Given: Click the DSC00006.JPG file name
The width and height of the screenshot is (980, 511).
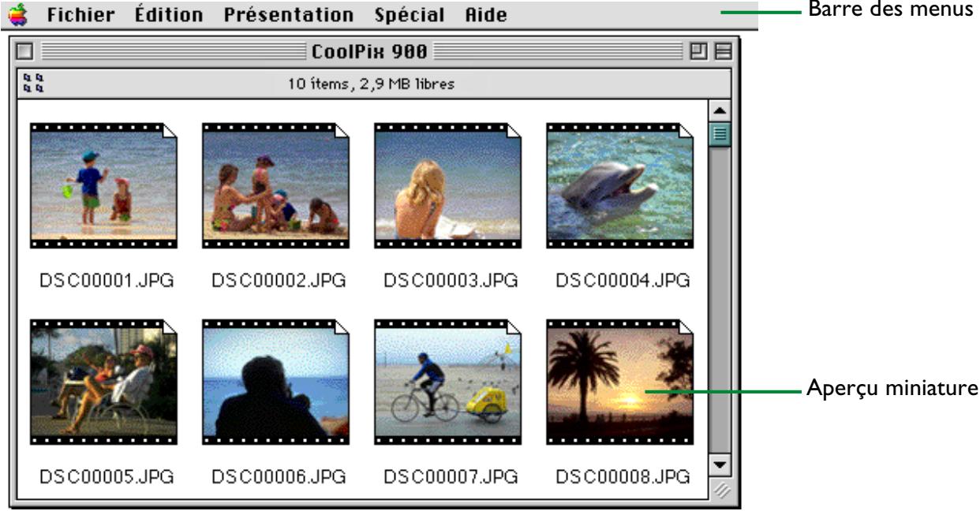Looking at the screenshot, I should click(x=277, y=476).
